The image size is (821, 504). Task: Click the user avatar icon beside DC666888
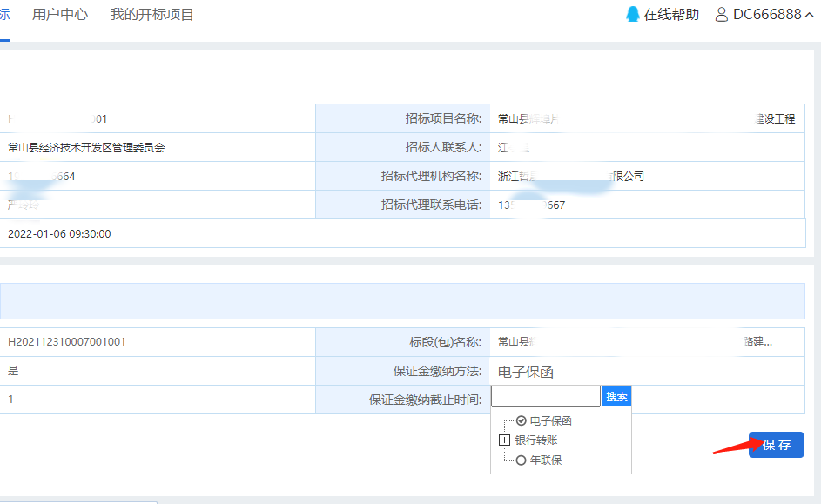click(x=721, y=15)
